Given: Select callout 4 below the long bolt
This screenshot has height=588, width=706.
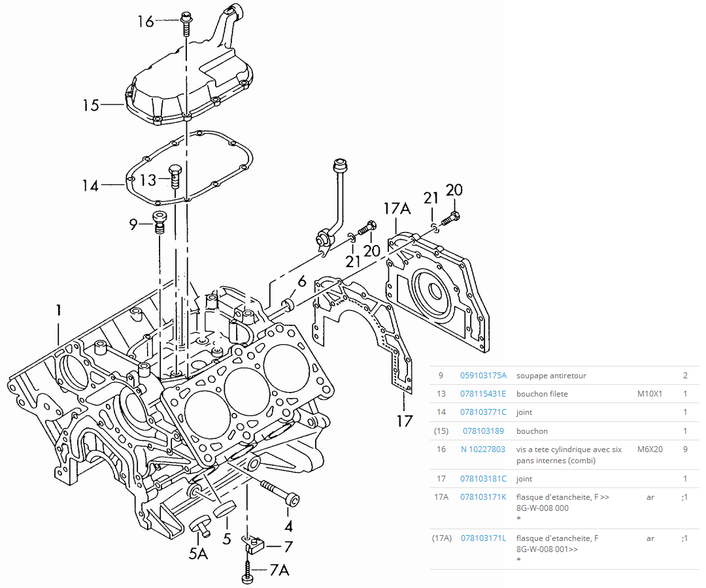Looking at the screenshot, I should tap(288, 525).
